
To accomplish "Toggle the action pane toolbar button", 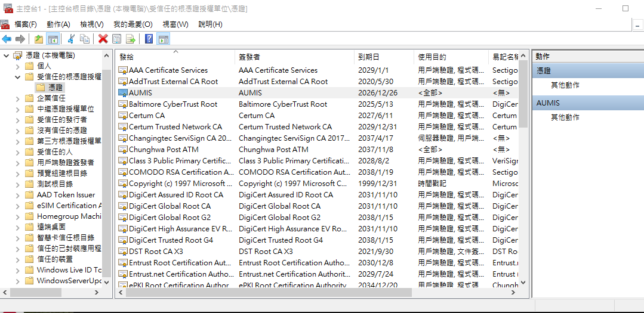I will point(163,39).
